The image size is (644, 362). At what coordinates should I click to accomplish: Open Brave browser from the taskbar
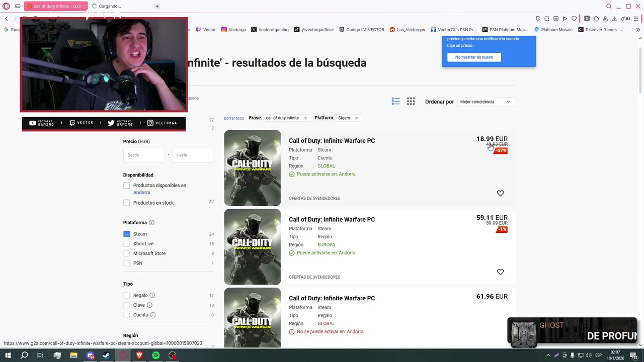139,355
